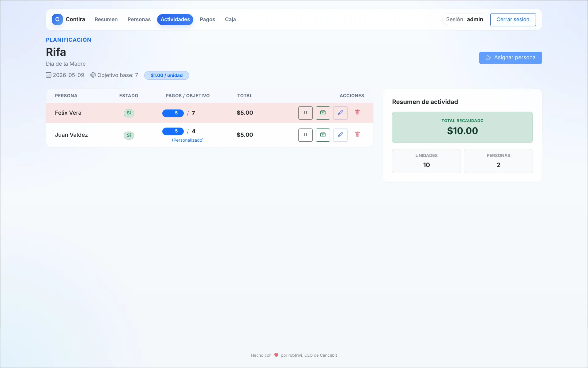Toggle Felix Vera's Sí status badge
This screenshot has width=588, height=368.
[x=129, y=113]
